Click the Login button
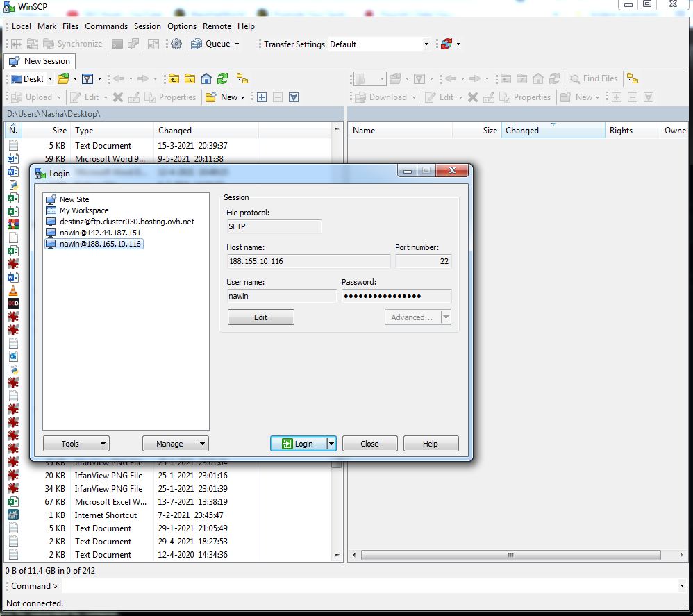 point(299,443)
